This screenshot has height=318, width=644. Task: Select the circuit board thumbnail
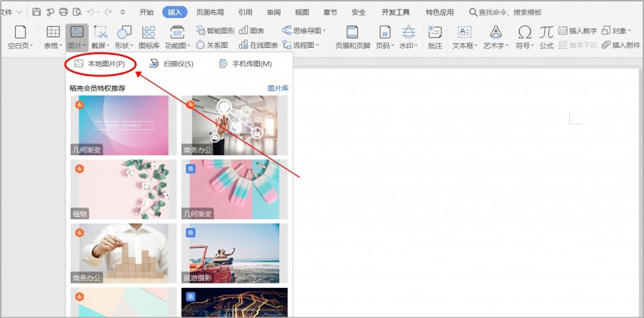tap(235, 302)
